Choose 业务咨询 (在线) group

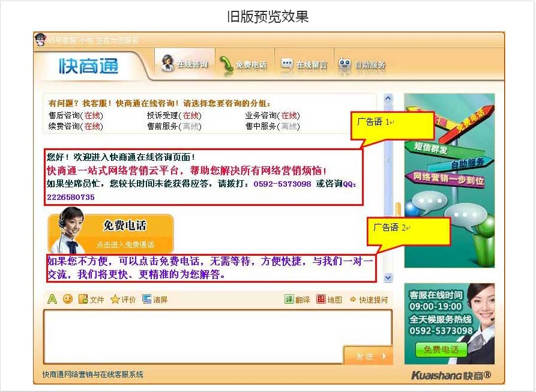273,115
